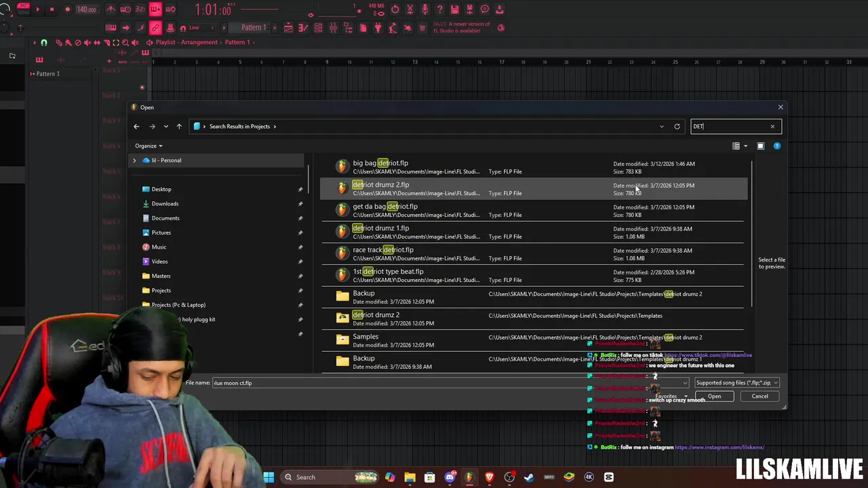Open the Channel rack icon

[x=318, y=28]
